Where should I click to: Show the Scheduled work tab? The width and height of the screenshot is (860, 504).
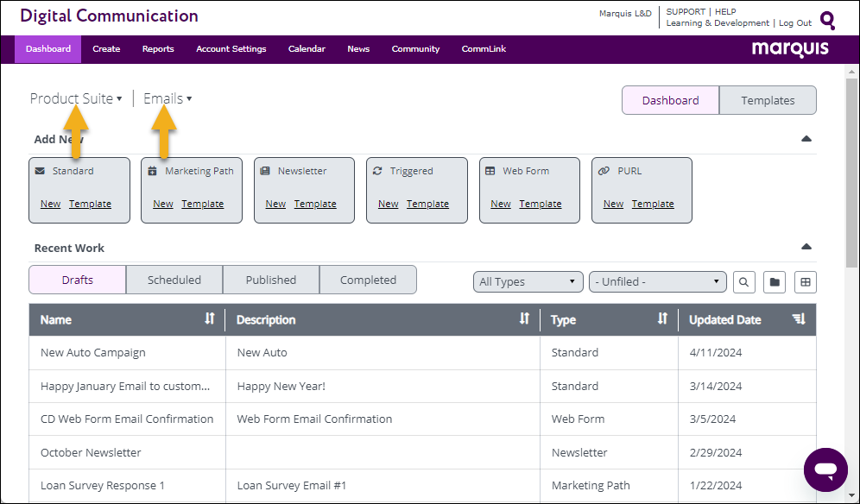(174, 280)
